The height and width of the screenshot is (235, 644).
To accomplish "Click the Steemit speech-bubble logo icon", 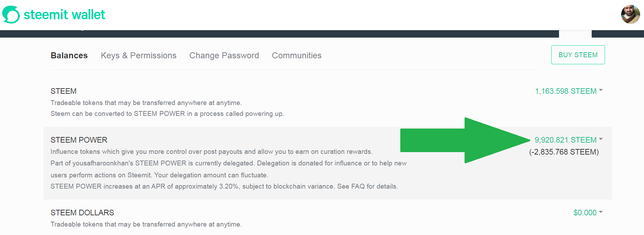I will 11,15.
